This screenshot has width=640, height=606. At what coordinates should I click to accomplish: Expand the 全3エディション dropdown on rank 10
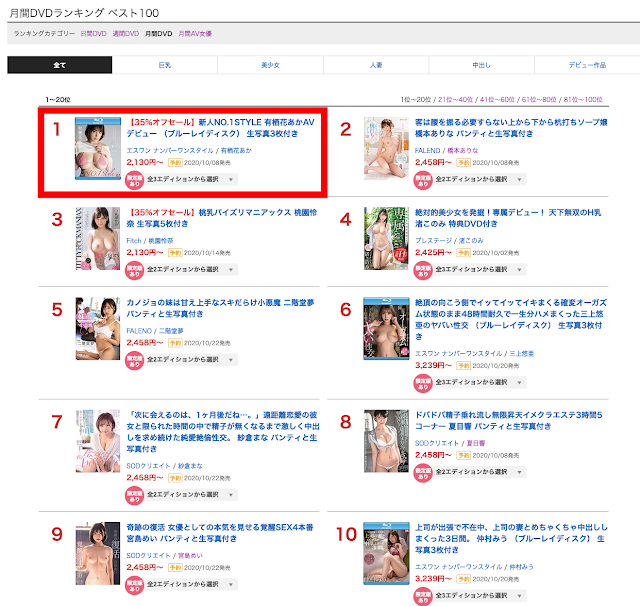[x=480, y=596]
